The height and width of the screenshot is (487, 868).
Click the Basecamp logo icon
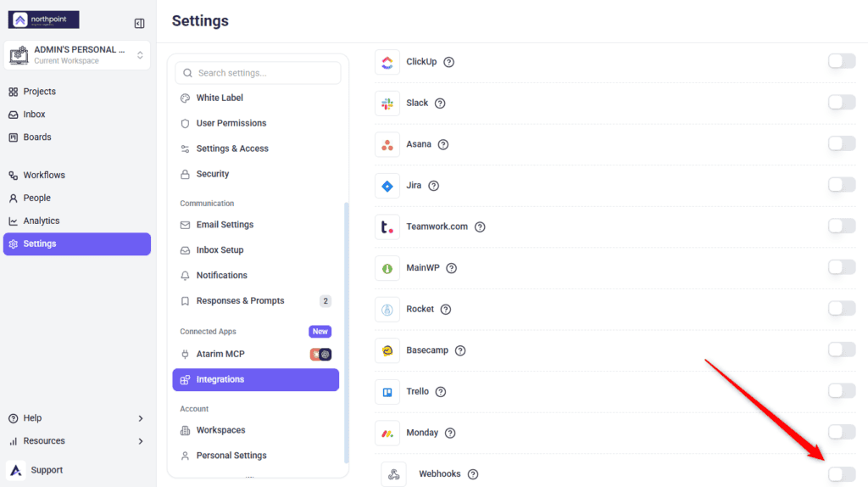point(387,350)
